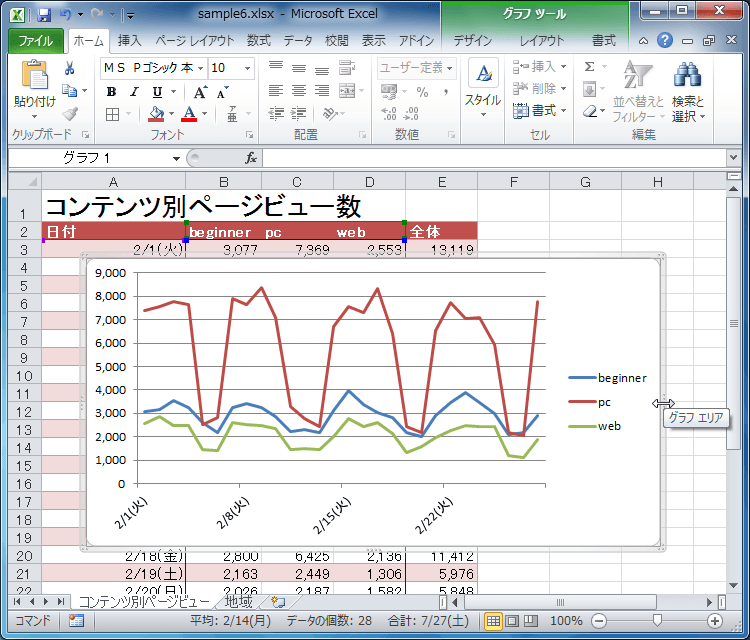The height and width of the screenshot is (640, 750).
Task: Click the Save icon in quick access
Action: click(44, 15)
